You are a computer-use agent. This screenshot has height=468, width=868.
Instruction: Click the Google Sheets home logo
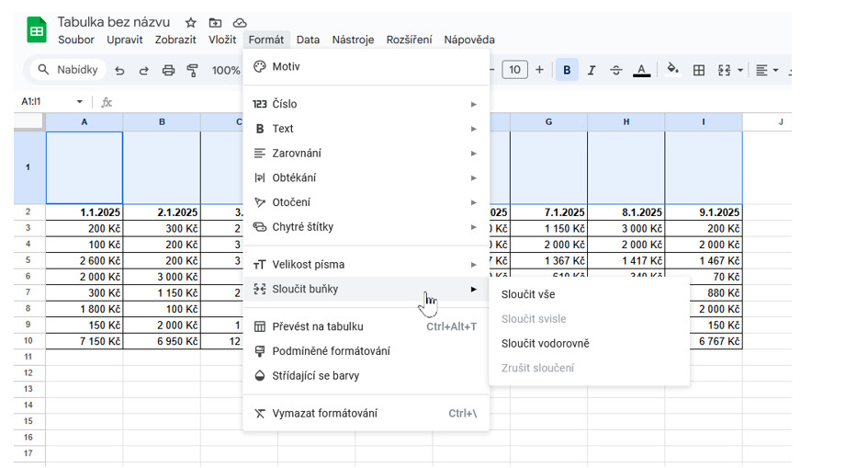point(37,30)
